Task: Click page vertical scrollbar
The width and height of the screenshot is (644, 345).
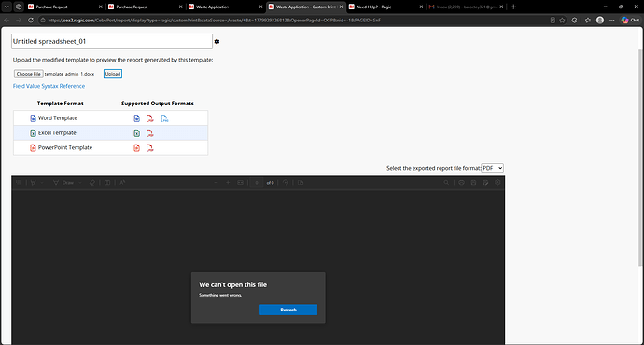Action: [640, 158]
